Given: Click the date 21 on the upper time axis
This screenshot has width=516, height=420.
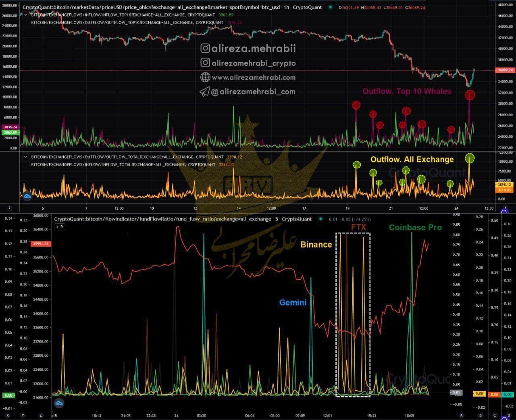Looking at the screenshot, I should pyautogui.click(x=391, y=208).
